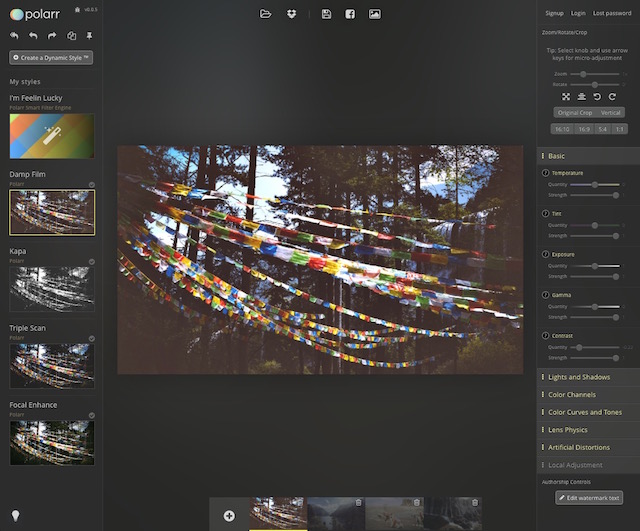Toggle the Damp Film style check mark
The image size is (640, 531).
(92, 184)
